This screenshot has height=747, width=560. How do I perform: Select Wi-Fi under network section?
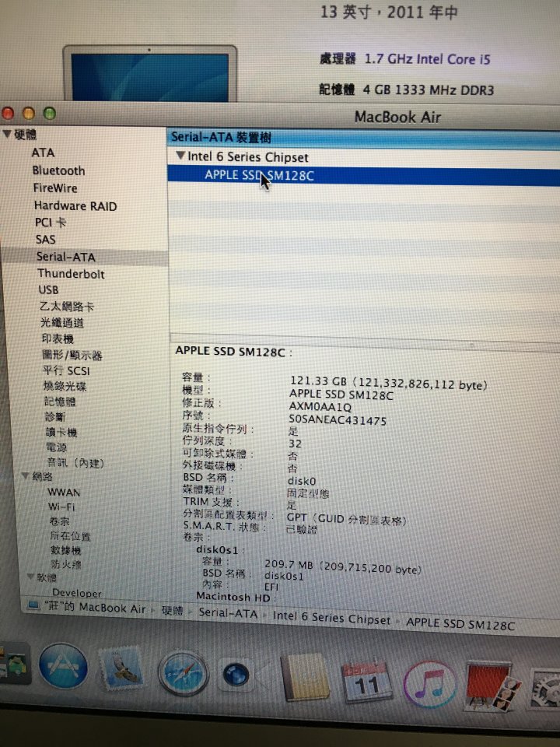pyautogui.click(x=61, y=507)
